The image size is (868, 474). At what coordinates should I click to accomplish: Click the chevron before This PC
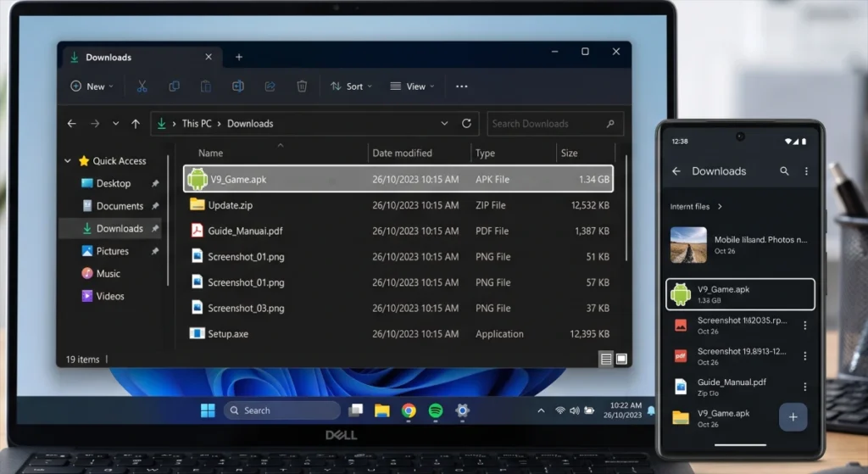click(x=175, y=124)
